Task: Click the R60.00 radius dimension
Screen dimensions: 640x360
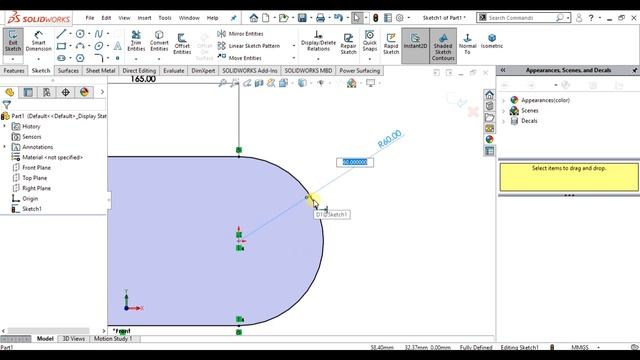Action: [x=389, y=139]
